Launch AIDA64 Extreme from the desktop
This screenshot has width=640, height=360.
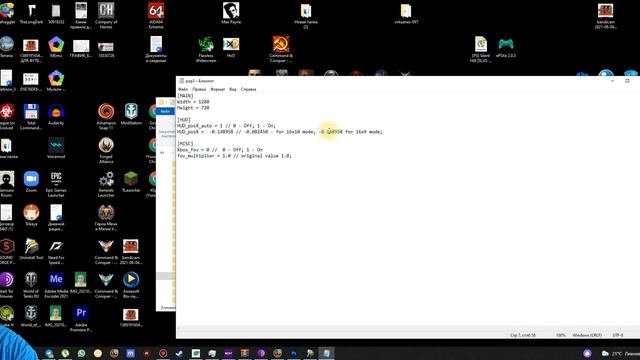pyautogui.click(x=156, y=16)
